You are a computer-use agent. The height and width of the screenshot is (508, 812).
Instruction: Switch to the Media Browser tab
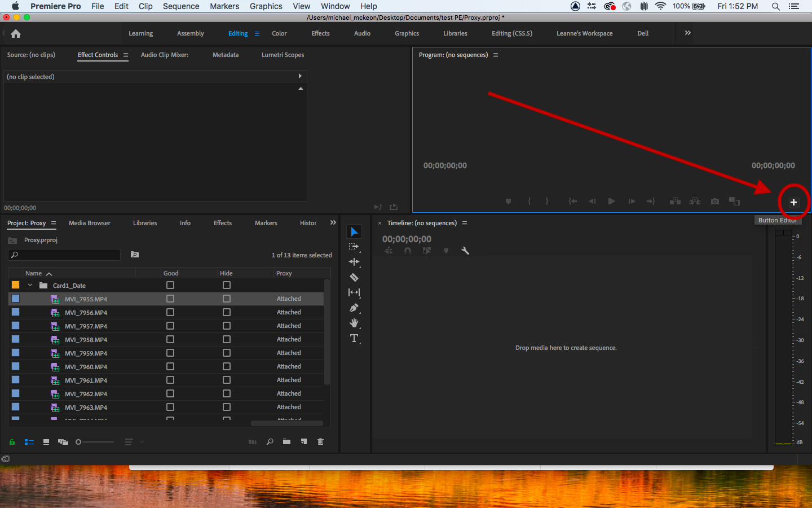[x=90, y=224]
